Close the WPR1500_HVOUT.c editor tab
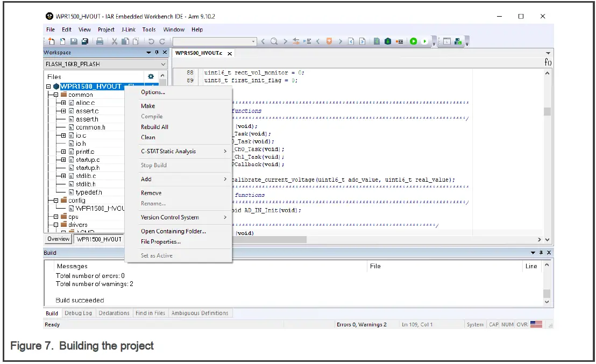Screen dimensions: 596x364 click(x=230, y=53)
